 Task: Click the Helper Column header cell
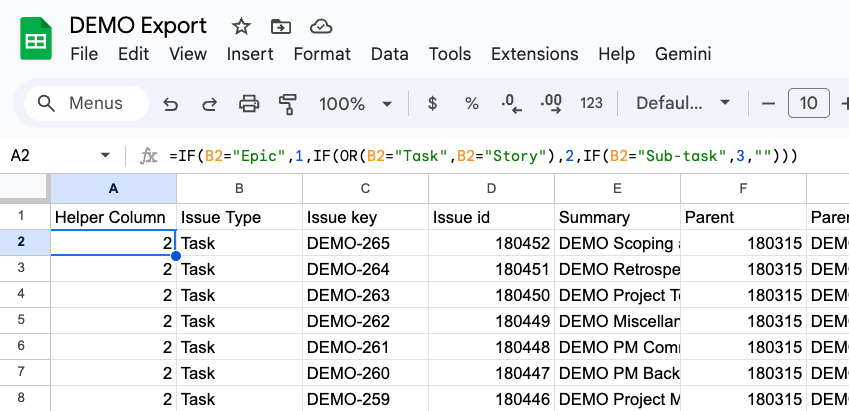pos(114,217)
